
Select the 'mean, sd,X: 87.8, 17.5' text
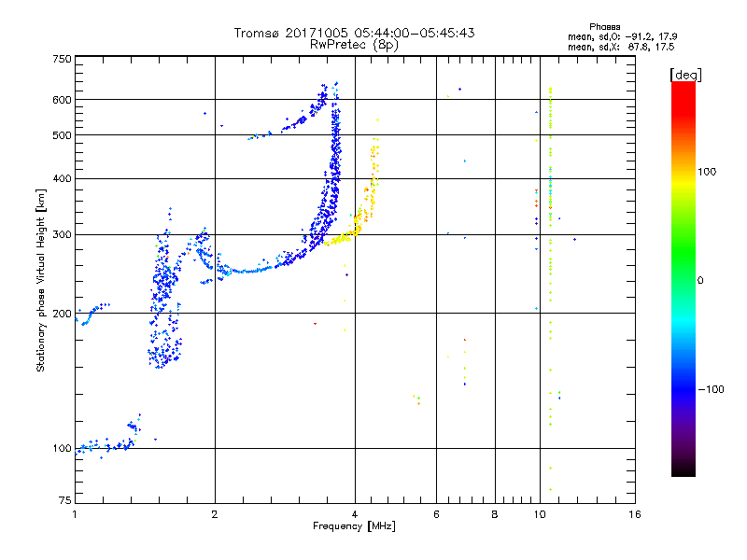coord(621,47)
